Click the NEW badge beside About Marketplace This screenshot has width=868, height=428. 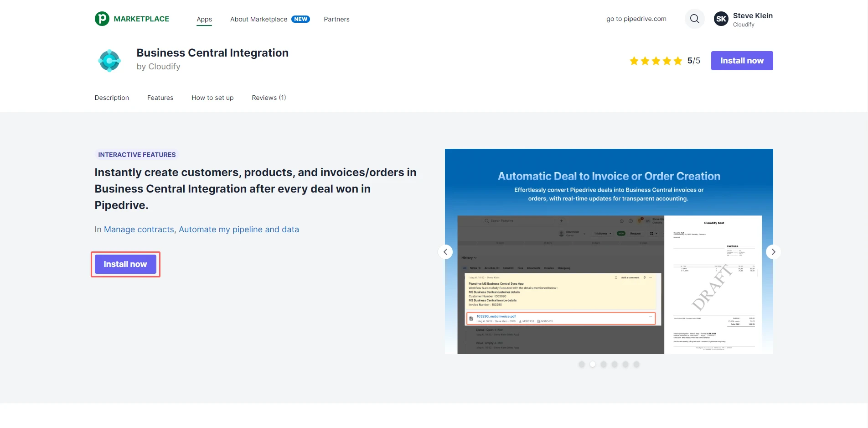(300, 19)
